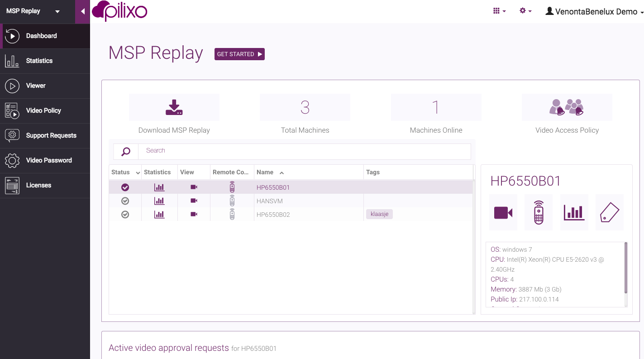Viewport: 644px width, 359px height.
Task: Open Statistics in sidebar
Action: pyautogui.click(x=45, y=61)
